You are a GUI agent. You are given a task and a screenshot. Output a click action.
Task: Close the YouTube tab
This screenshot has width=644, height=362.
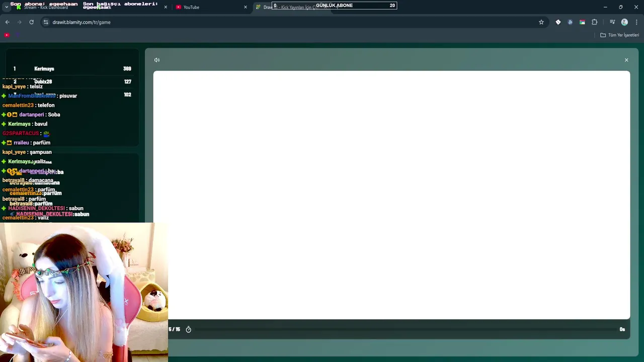tap(246, 7)
